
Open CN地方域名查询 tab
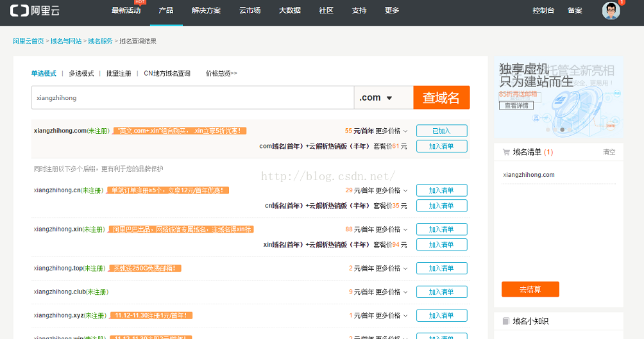pos(167,74)
